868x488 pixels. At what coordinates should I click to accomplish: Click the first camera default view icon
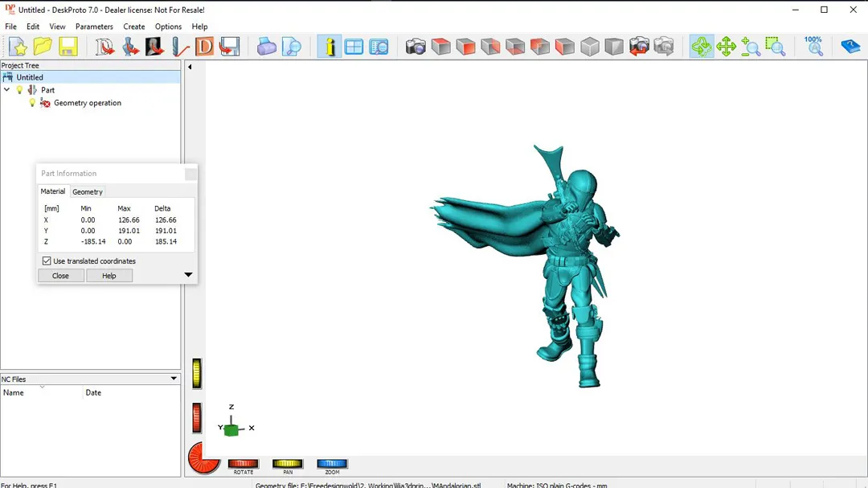[416, 47]
